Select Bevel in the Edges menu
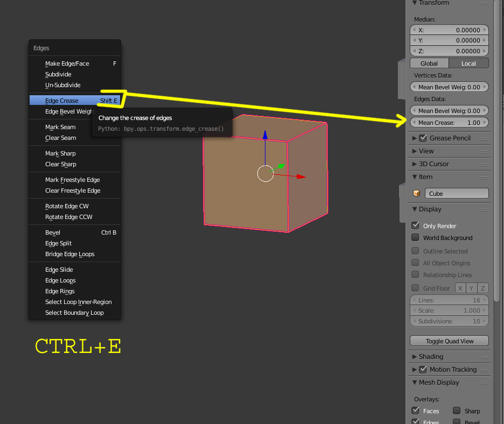The image size is (504, 424). [x=75, y=232]
